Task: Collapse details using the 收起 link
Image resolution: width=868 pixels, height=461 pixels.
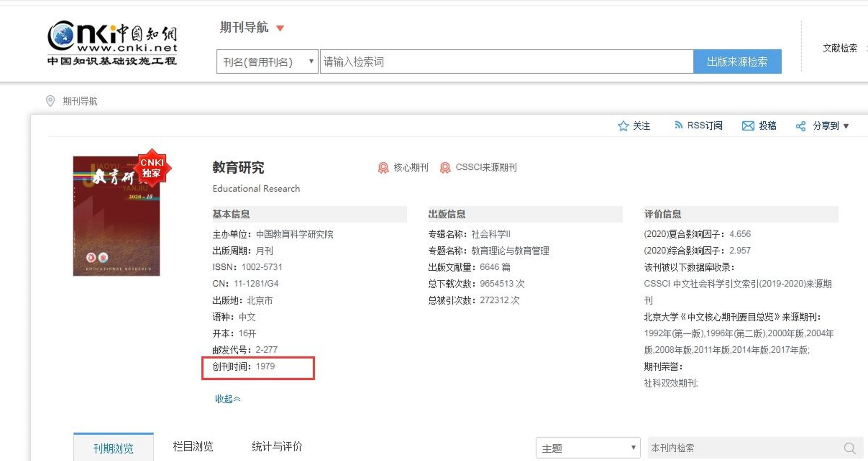Action: click(227, 398)
